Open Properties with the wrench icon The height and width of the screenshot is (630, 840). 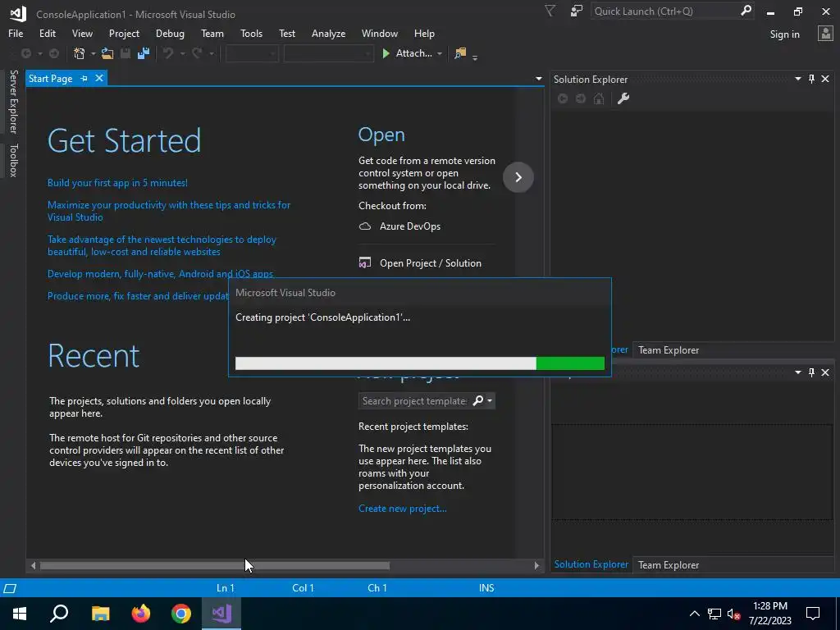623,98
